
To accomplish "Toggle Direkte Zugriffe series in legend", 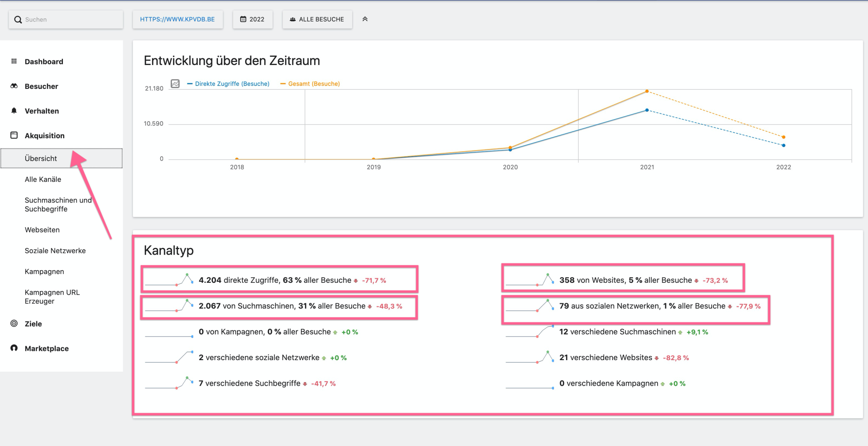I will click(232, 84).
